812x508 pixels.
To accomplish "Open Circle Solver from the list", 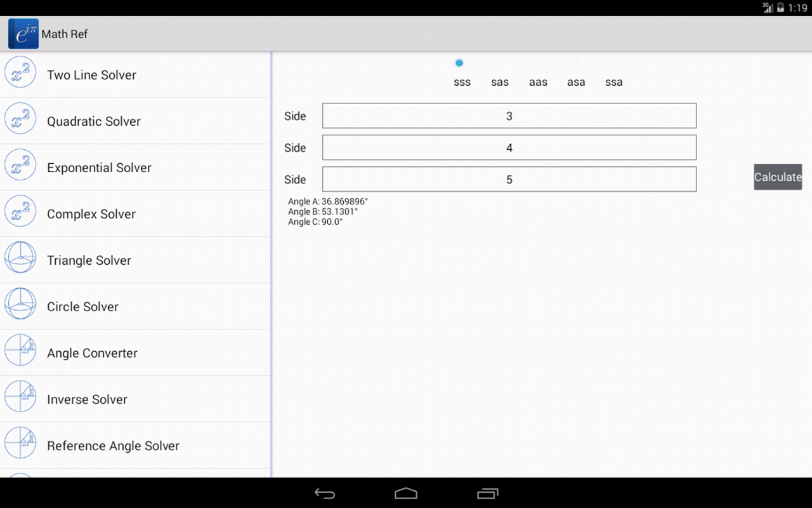I will [135, 306].
